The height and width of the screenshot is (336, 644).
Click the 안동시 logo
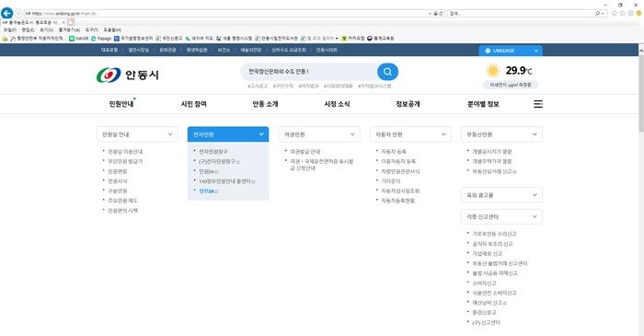127,75
